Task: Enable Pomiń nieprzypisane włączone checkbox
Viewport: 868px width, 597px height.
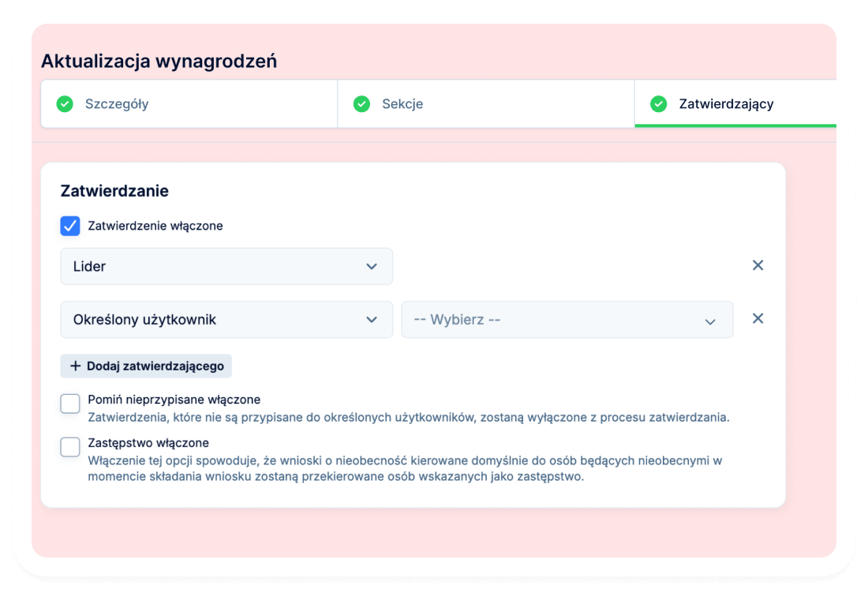Action: 70,404
